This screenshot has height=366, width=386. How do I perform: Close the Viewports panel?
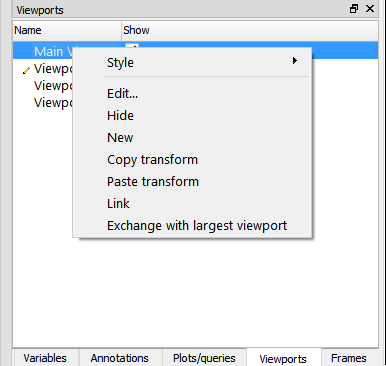[370, 9]
